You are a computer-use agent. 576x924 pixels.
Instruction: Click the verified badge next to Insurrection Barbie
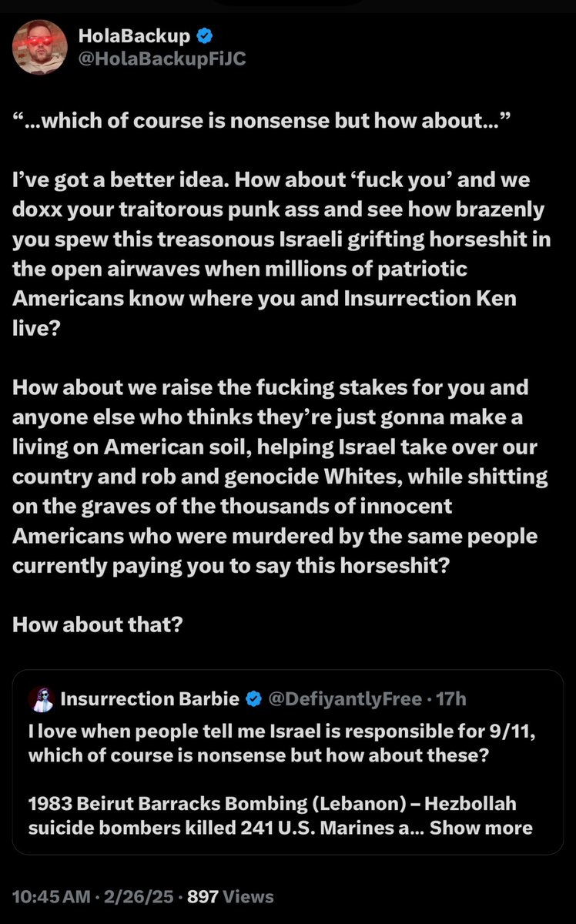pos(253,699)
